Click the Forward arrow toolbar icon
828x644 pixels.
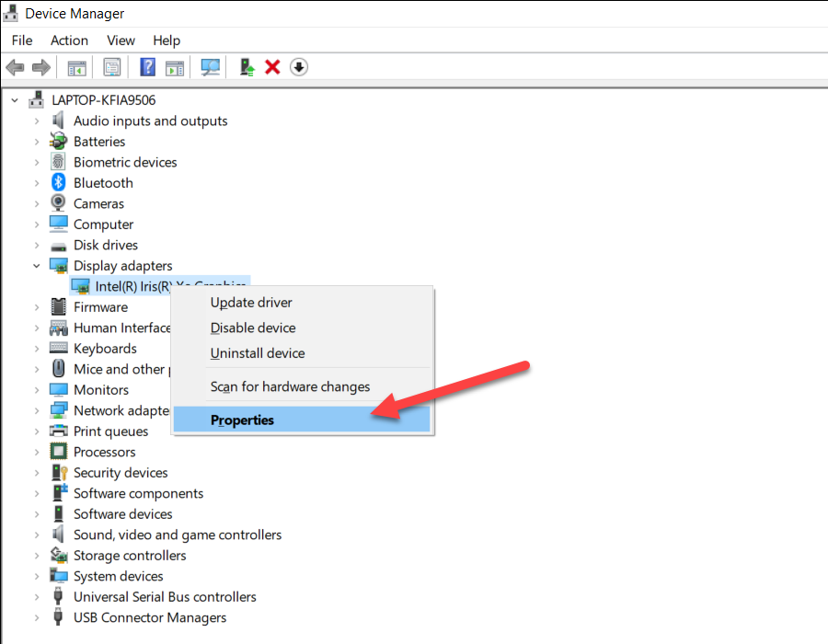coord(41,67)
